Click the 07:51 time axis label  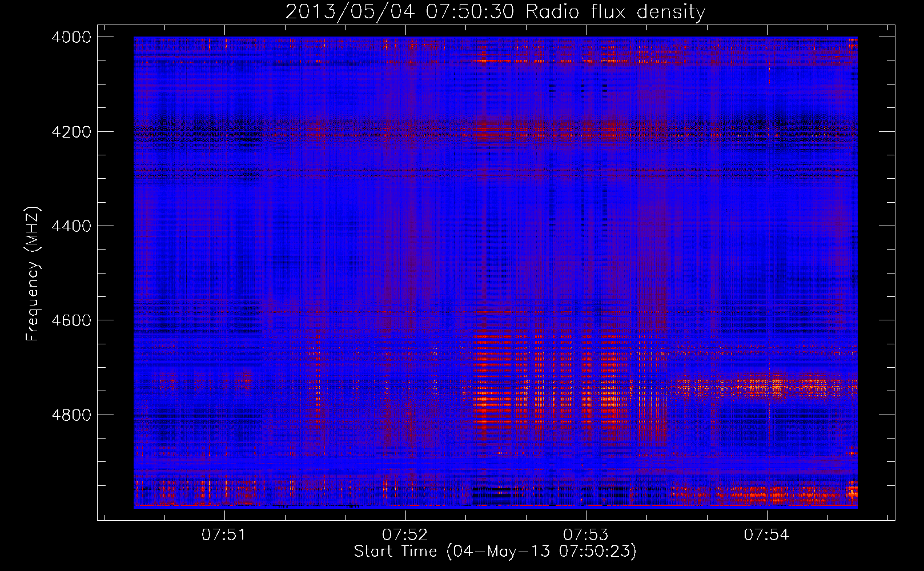pyautogui.click(x=224, y=535)
